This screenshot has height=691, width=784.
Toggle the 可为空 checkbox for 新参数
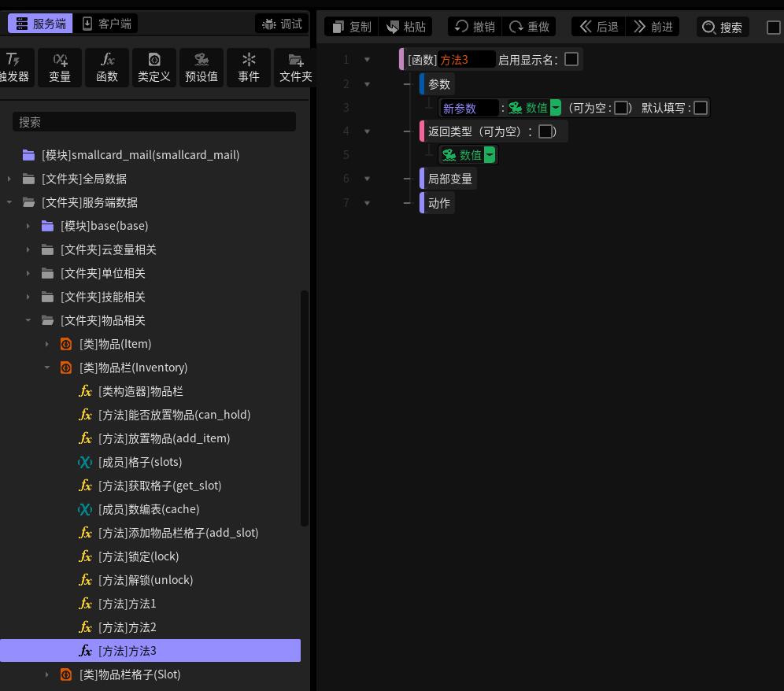coord(621,108)
